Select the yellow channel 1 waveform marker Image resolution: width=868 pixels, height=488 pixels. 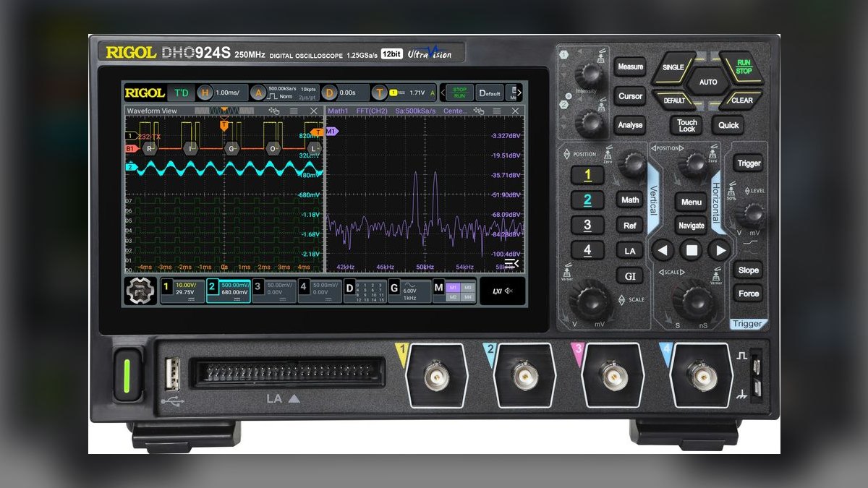pos(131,135)
